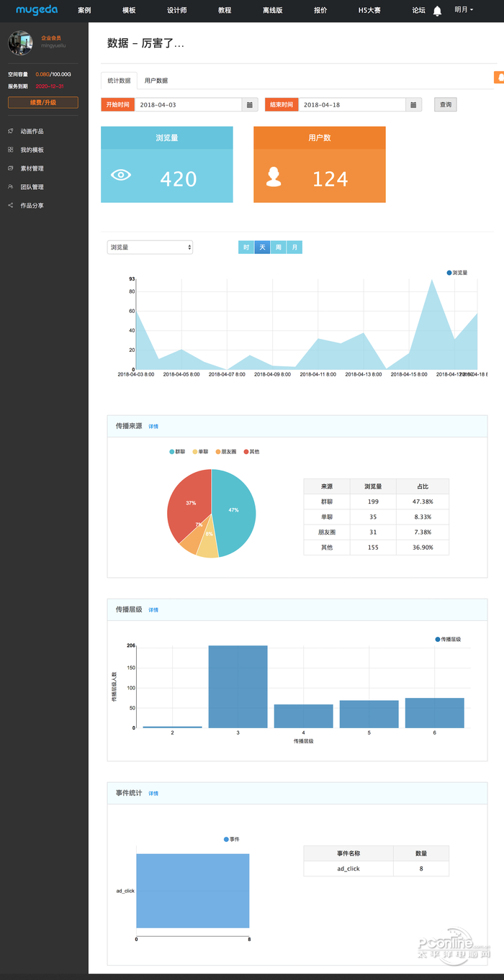Switch to the 用户数据 tab
Image resolution: width=504 pixels, height=980 pixels.
click(x=156, y=81)
